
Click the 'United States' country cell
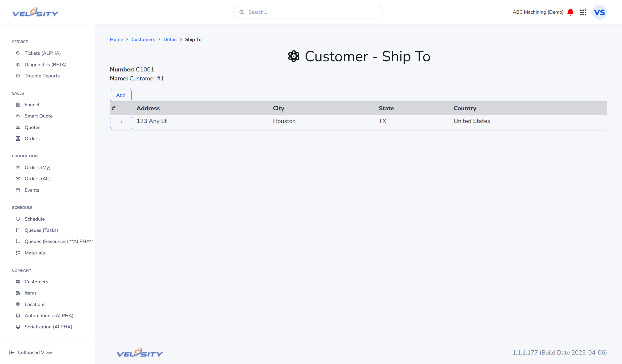click(x=529, y=123)
